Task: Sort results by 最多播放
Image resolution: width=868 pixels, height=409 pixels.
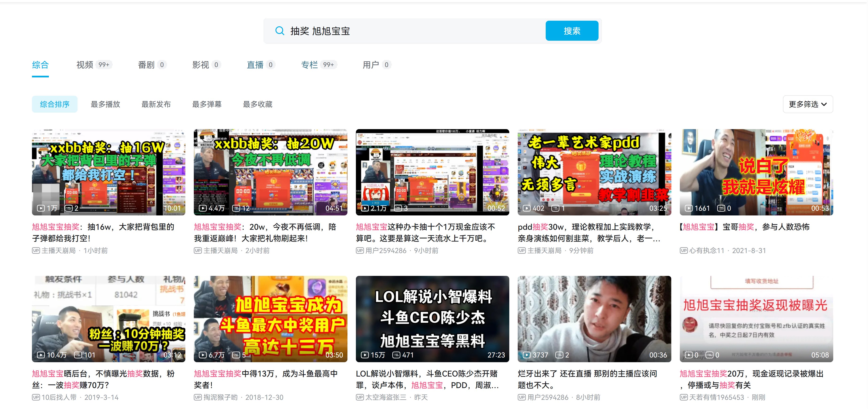Action: point(105,104)
